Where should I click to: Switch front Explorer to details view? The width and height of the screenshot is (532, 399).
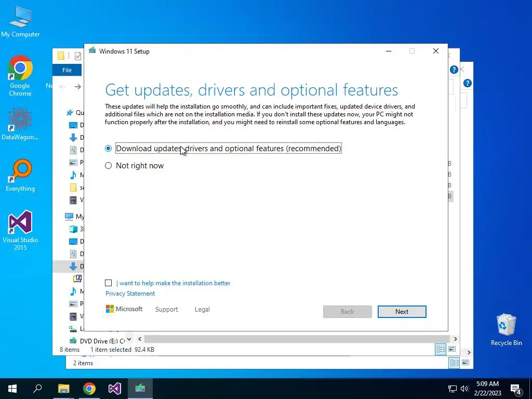click(x=441, y=349)
